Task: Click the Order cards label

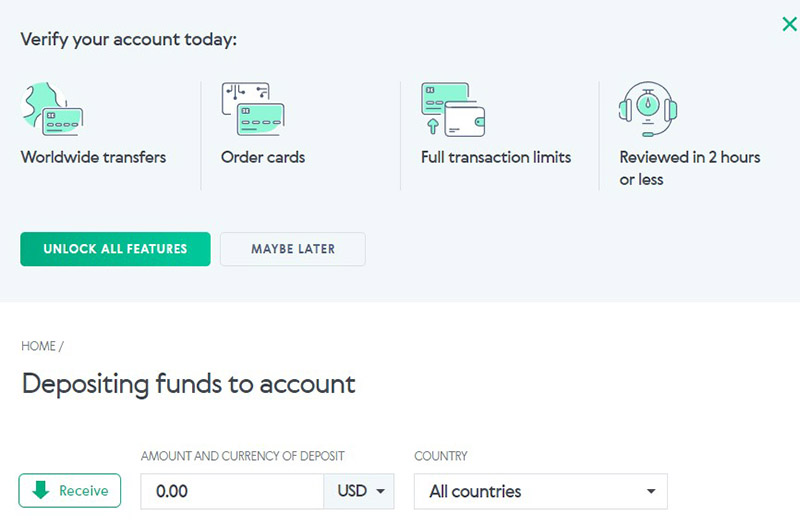Action: (263, 157)
